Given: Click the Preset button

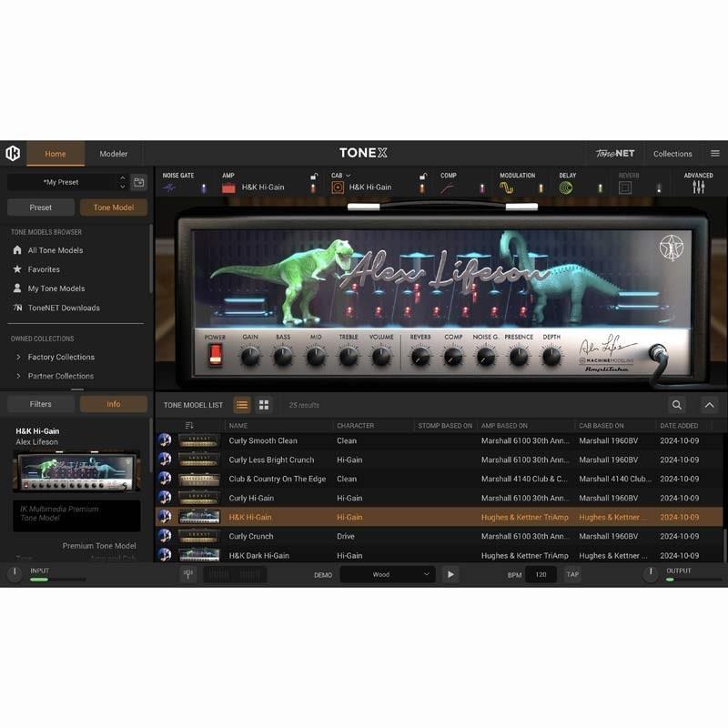Looking at the screenshot, I should click(x=41, y=207).
